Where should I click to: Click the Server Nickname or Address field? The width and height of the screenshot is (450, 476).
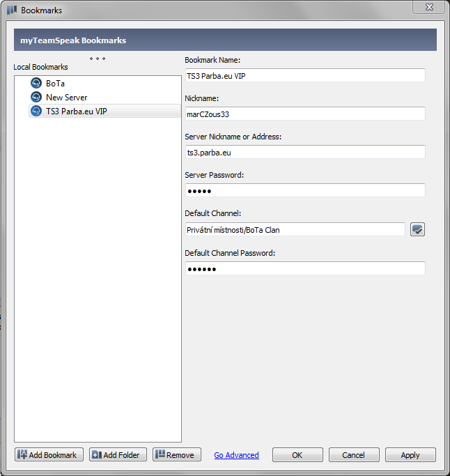(305, 152)
